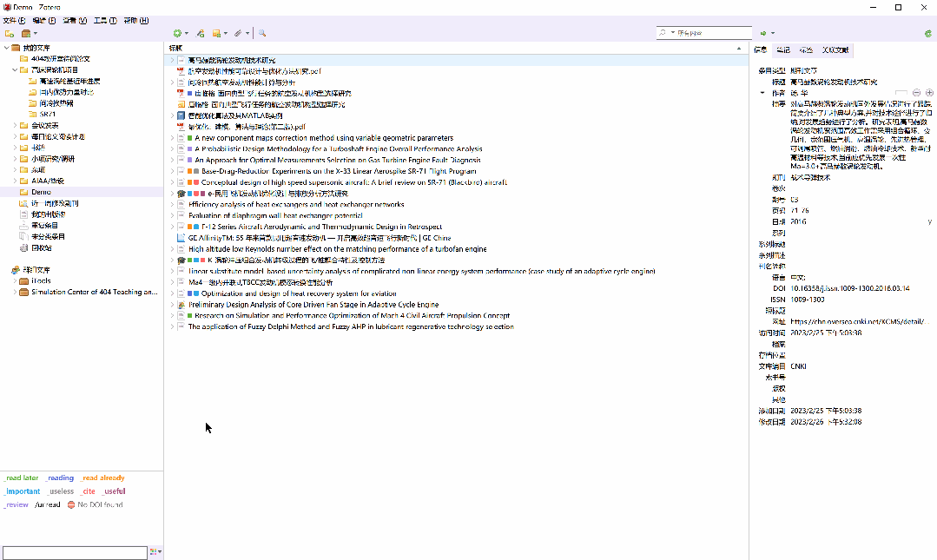The width and height of the screenshot is (937, 560).
Task: Open the New Item dropdown arrow
Action: [187, 34]
